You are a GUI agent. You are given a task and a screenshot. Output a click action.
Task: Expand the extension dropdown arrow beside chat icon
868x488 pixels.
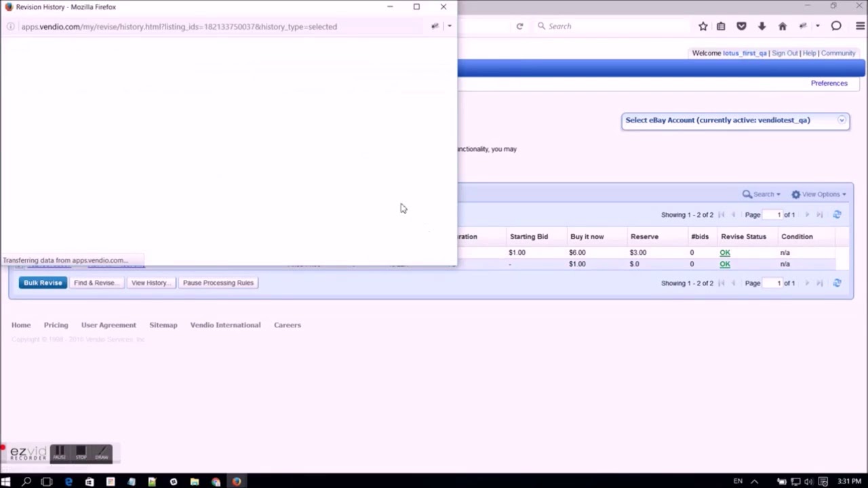pos(818,26)
